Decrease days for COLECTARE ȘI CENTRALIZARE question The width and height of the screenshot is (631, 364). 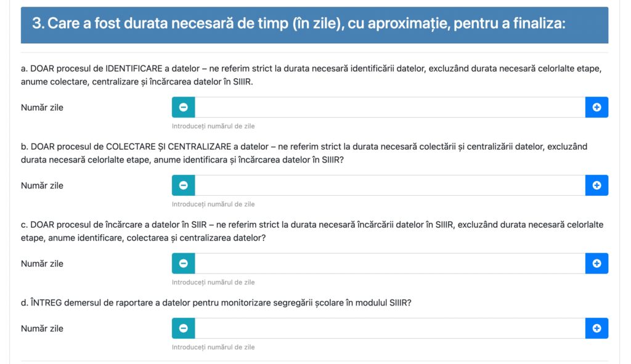(x=183, y=185)
